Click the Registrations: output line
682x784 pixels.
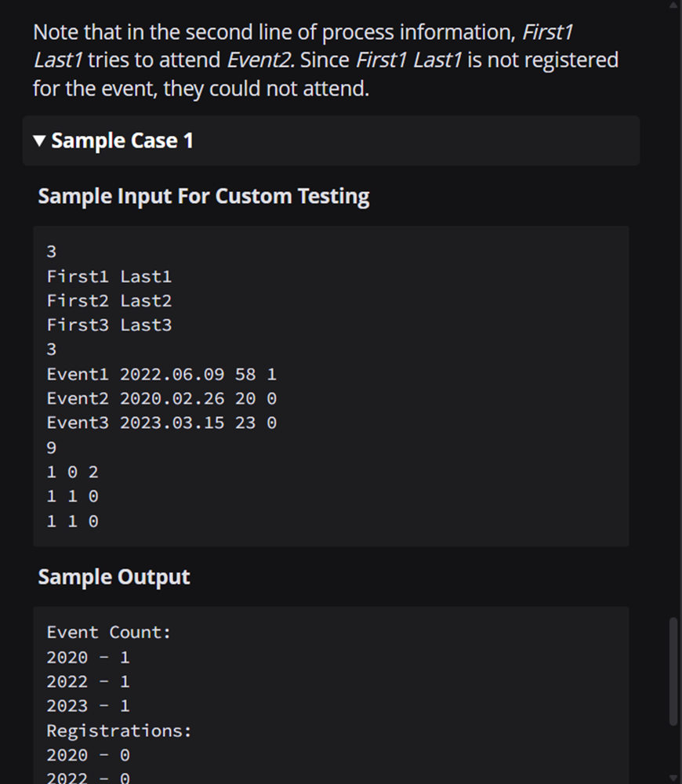tap(119, 731)
